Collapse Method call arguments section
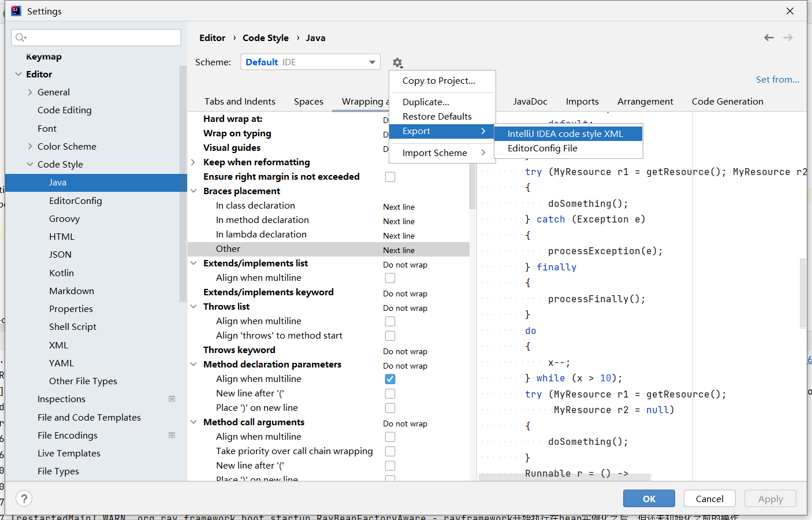The image size is (812, 520). (x=193, y=422)
